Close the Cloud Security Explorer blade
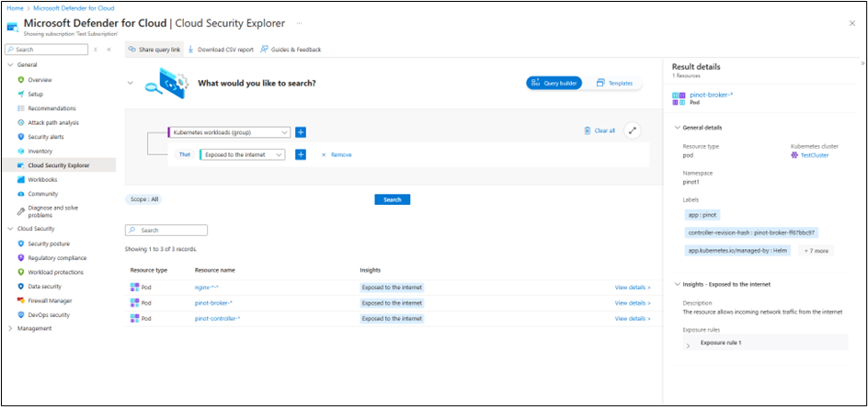Image resolution: width=868 pixels, height=407 pixels. [852, 23]
